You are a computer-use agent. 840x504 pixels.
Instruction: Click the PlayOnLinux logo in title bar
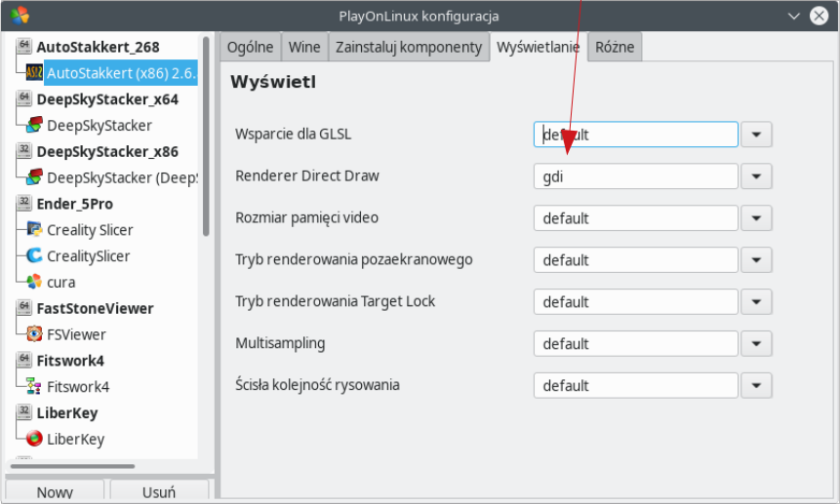20,16
